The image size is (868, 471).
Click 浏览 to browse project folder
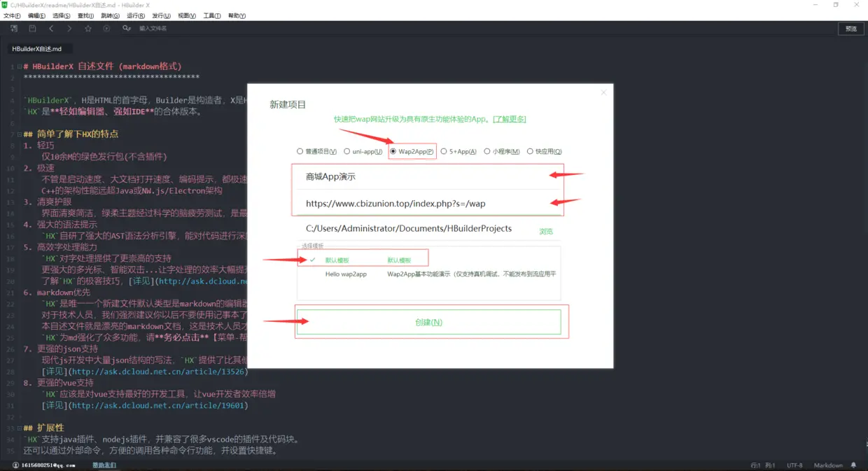click(x=546, y=231)
